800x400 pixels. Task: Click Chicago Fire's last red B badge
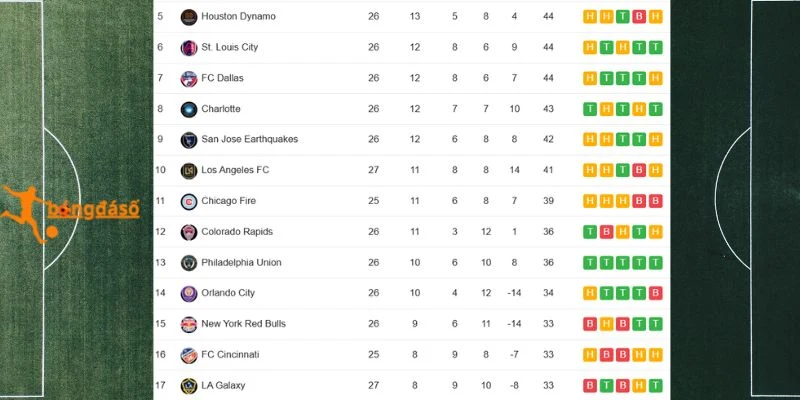[x=656, y=201]
